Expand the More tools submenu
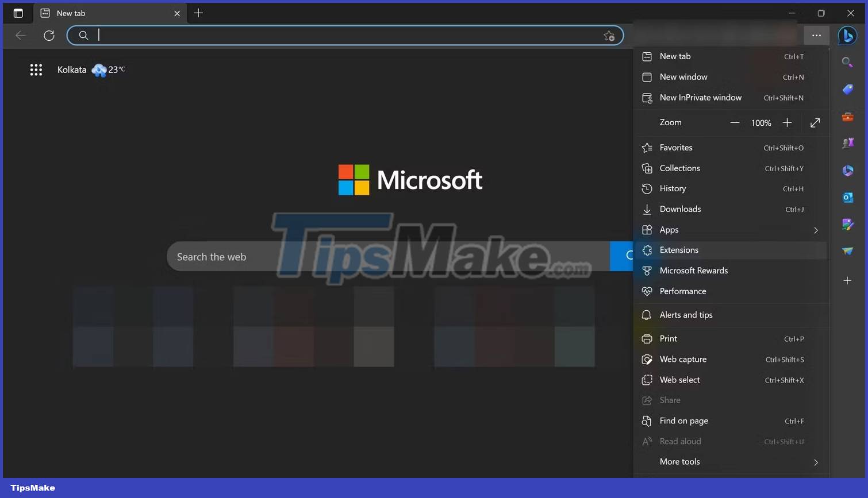 [x=730, y=461]
